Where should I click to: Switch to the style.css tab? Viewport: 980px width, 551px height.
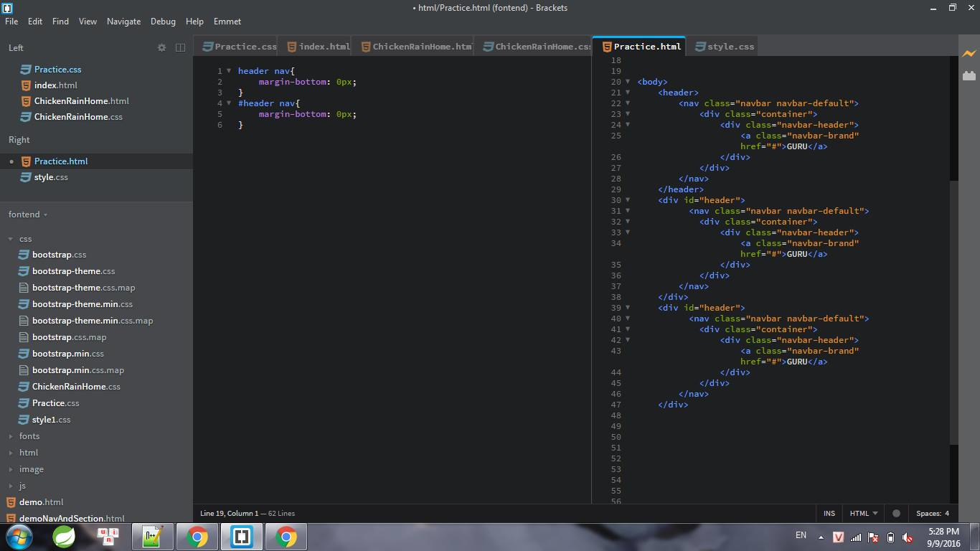[730, 47]
